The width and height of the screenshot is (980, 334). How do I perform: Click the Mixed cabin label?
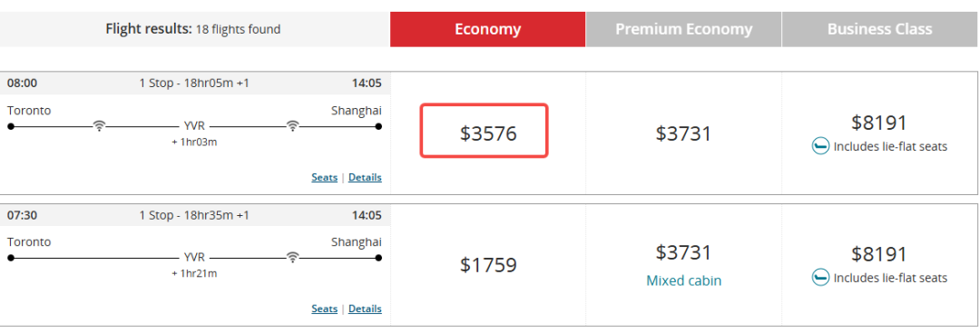coord(684,280)
